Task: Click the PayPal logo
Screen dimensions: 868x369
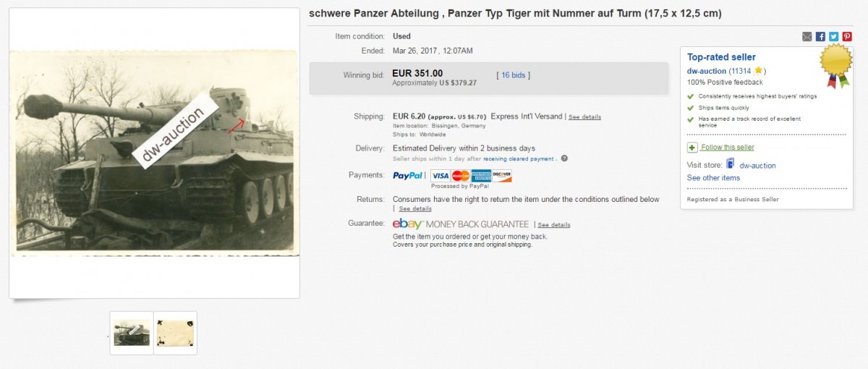Action: click(408, 175)
